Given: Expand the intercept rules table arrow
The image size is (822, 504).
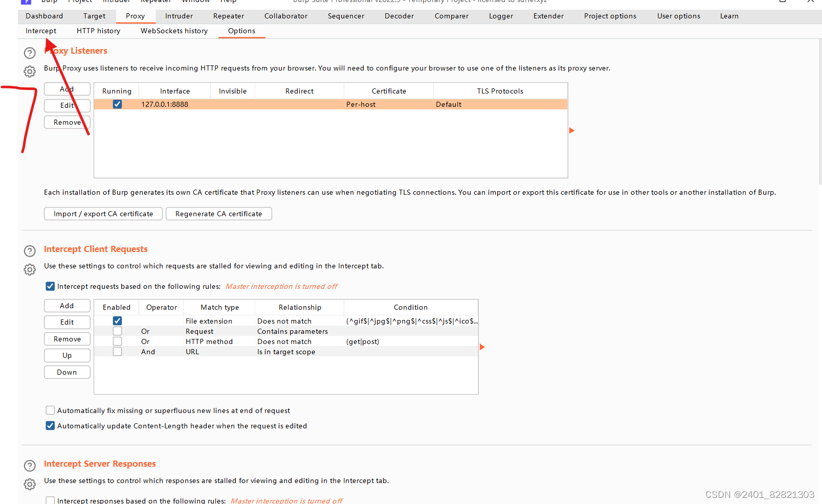Looking at the screenshot, I should (x=482, y=347).
